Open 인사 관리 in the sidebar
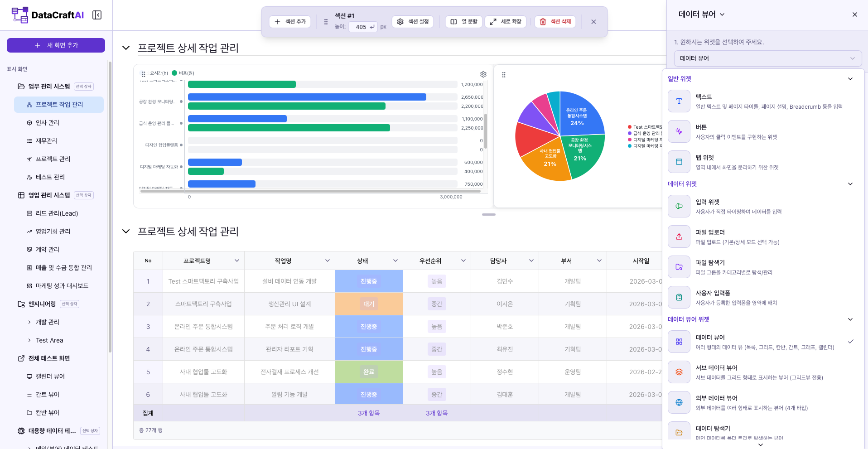The width and height of the screenshot is (868, 449). (x=48, y=123)
